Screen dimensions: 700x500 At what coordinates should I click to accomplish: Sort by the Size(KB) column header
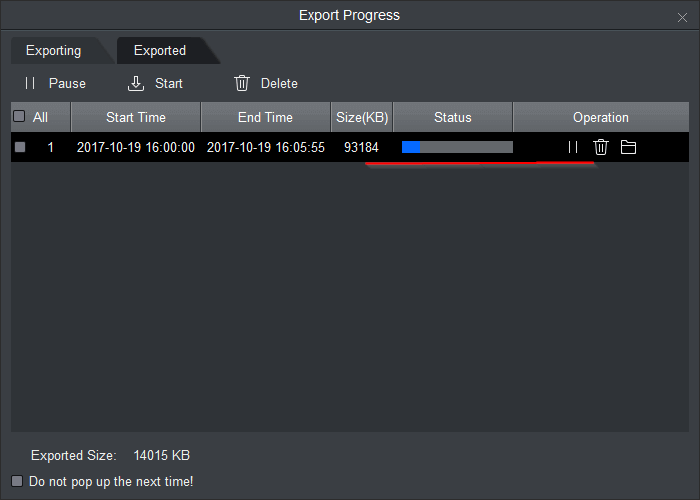(362, 118)
